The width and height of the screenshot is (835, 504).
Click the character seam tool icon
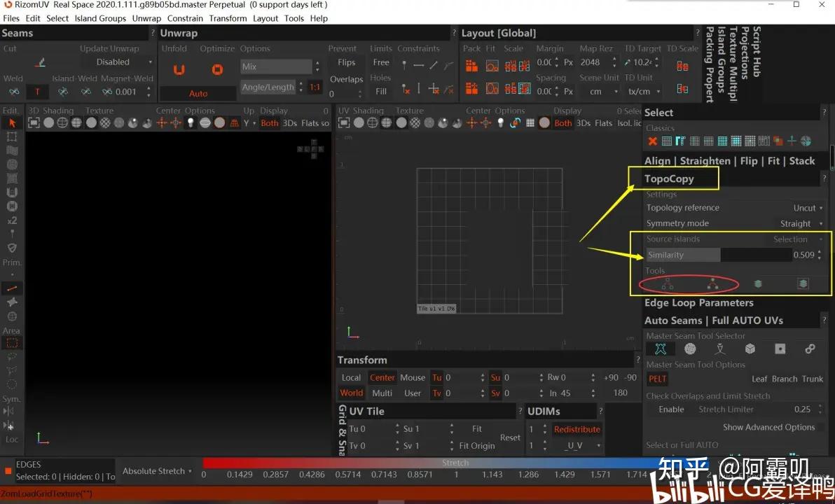click(720, 349)
